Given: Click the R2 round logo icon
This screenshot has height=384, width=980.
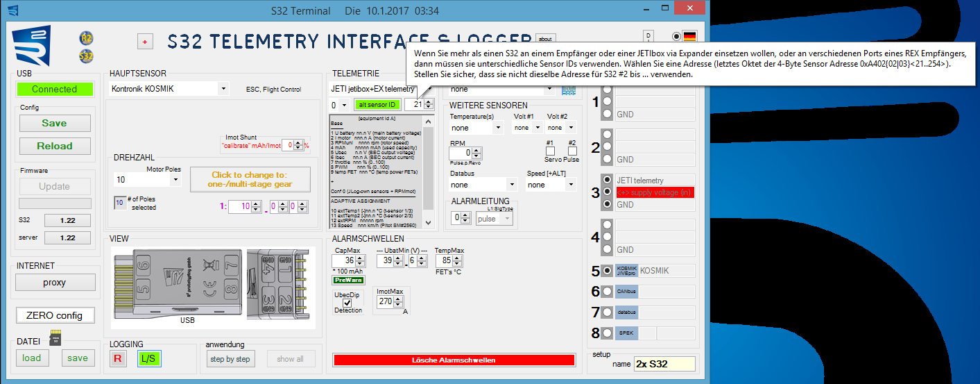Looking at the screenshot, I should point(87,39).
